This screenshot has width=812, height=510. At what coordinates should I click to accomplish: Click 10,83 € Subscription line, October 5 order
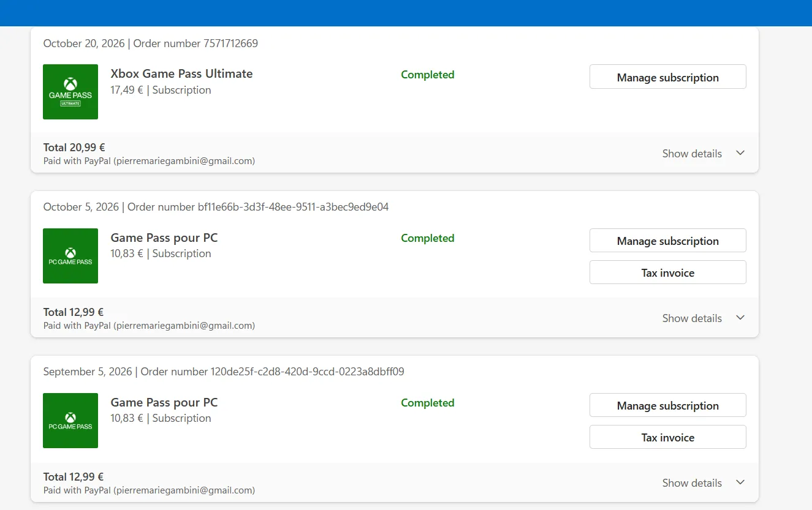pyautogui.click(x=161, y=253)
